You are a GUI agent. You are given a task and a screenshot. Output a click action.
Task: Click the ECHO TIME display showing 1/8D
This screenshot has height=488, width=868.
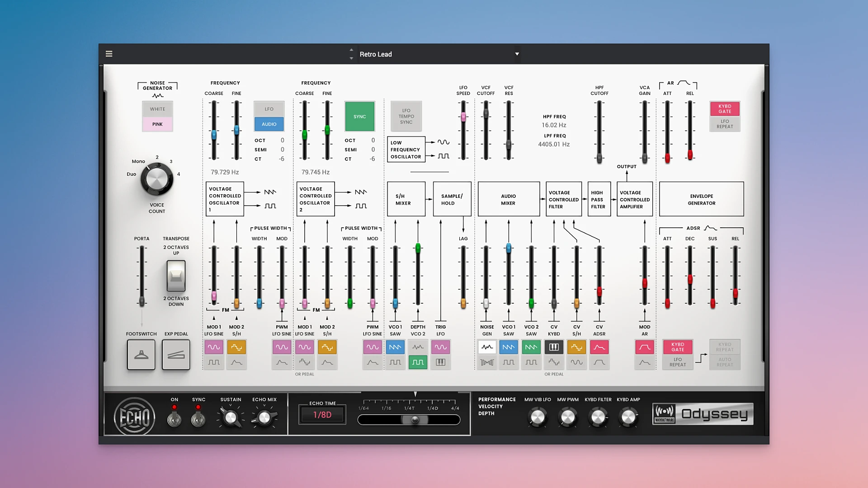coord(321,414)
